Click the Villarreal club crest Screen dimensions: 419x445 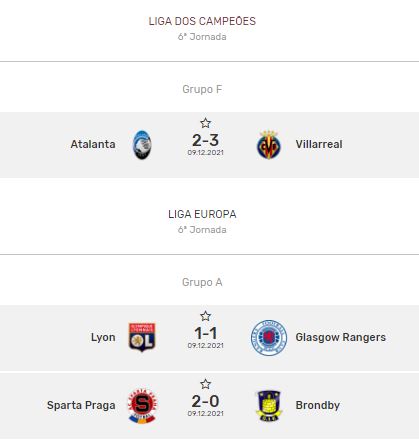(x=269, y=145)
